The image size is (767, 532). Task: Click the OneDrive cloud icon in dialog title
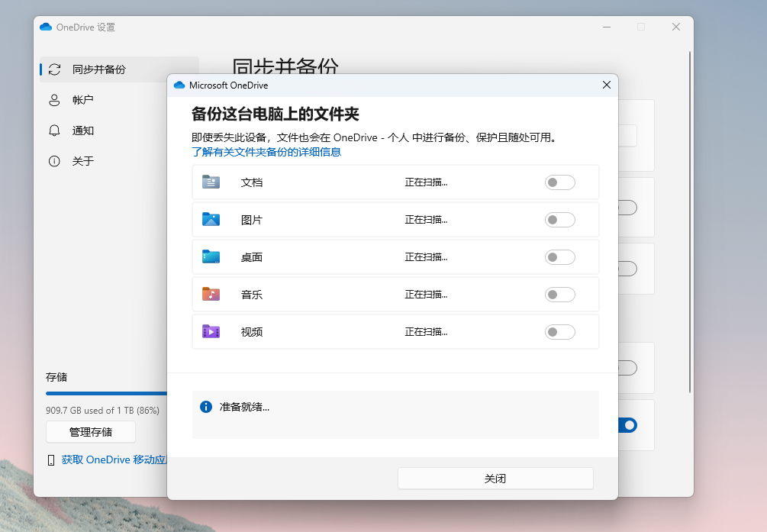[179, 85]
